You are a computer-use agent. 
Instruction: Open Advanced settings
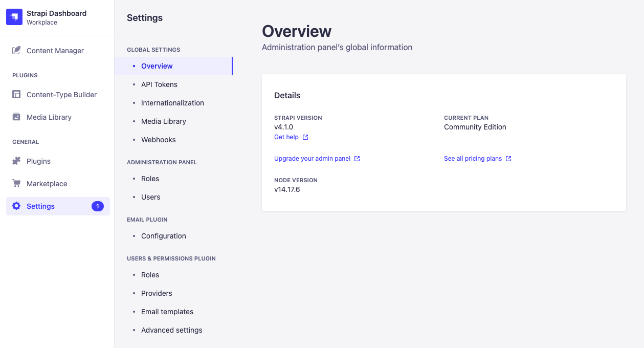[x=173, y=330]
